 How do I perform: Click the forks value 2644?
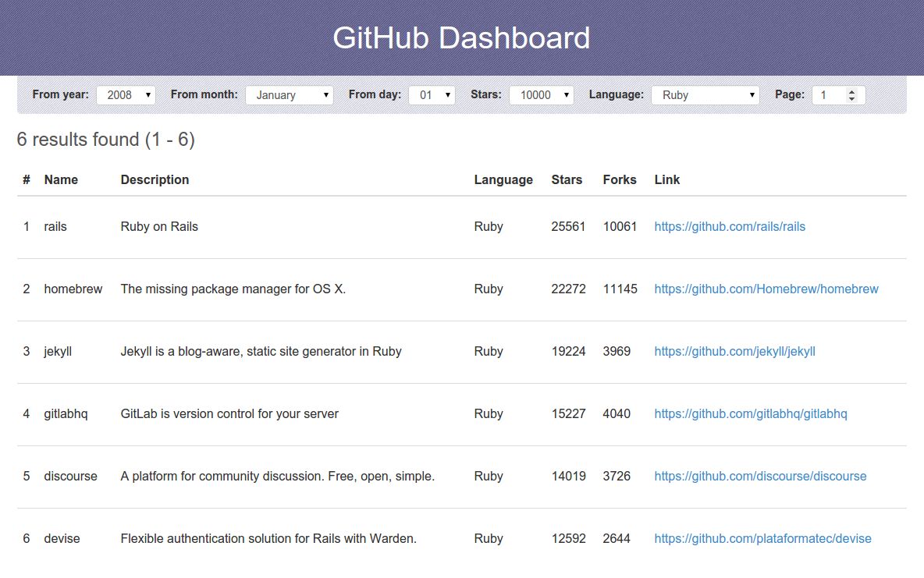click(x=617, y=539)
